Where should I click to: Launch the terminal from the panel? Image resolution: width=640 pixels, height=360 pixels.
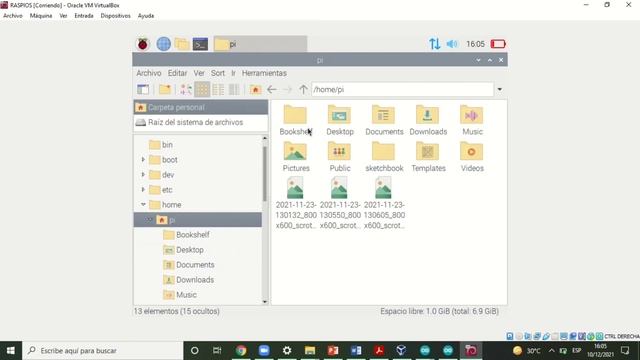click(x=200, y=44)
